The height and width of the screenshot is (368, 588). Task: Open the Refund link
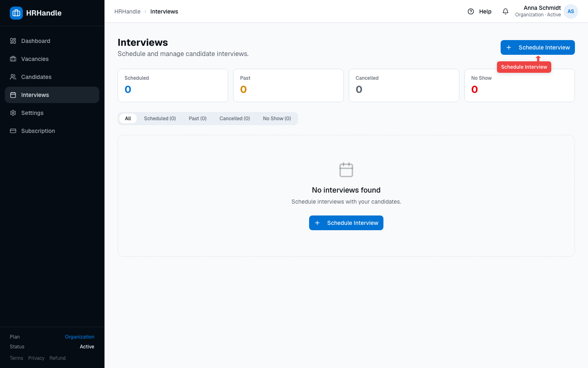click(58, 358)
